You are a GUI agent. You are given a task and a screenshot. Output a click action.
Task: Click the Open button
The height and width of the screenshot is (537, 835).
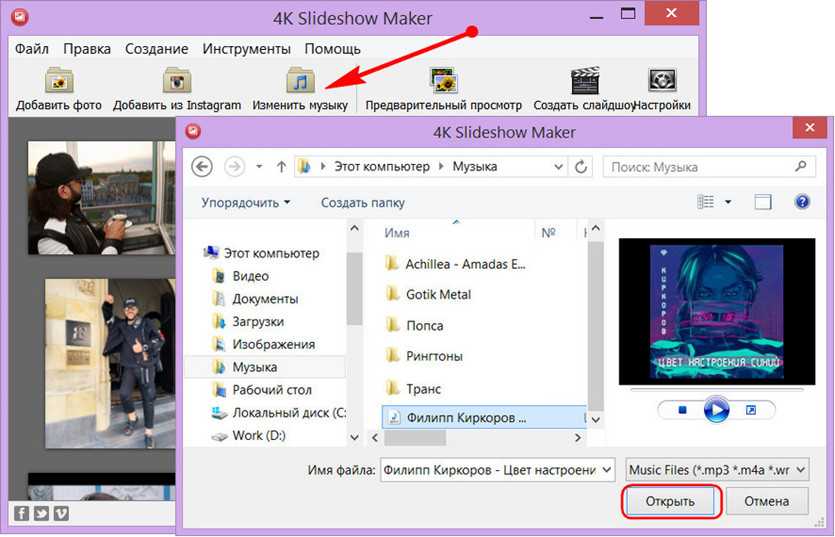[x=670, y=501]
